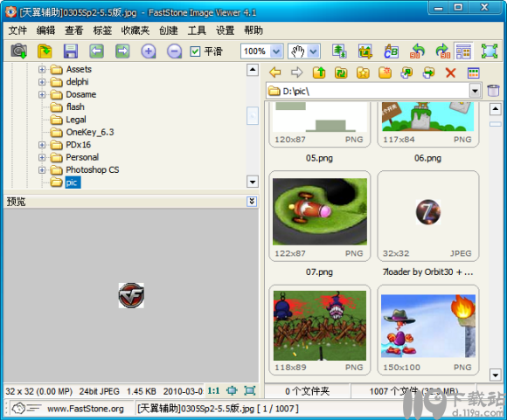The width and height of the screenshot is (507, 420).
Task: Select the OneKey_6.3 folder
Action: coord(89,132)
